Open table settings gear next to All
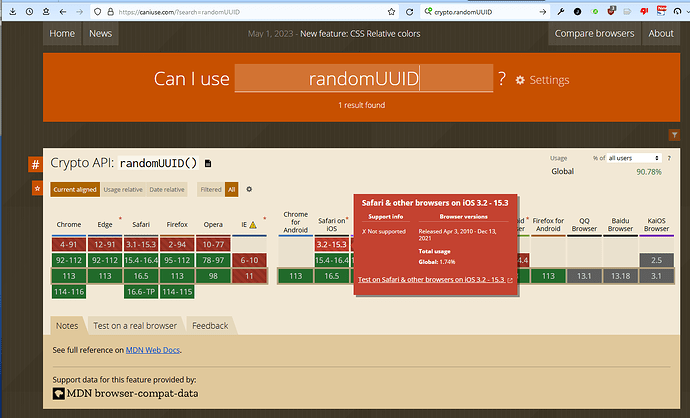Screen dimensions: 690x418 249,189
